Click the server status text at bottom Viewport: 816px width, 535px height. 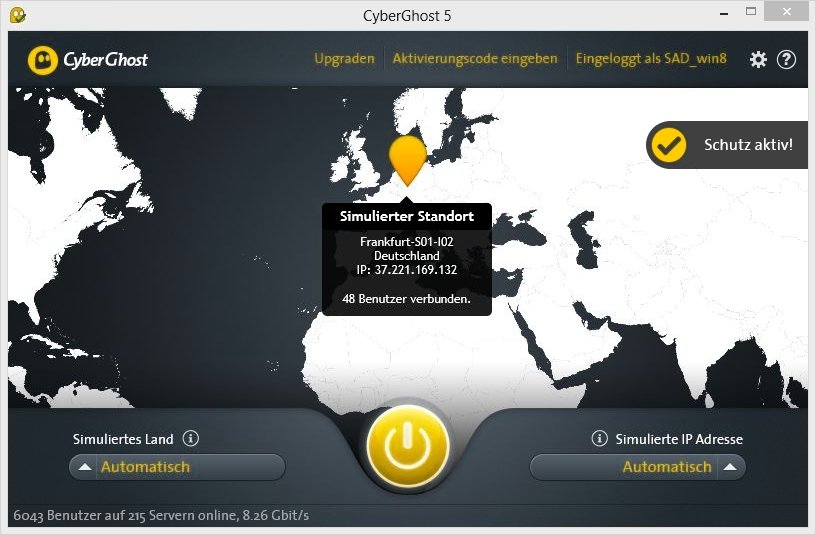click(x=161, y=516)
